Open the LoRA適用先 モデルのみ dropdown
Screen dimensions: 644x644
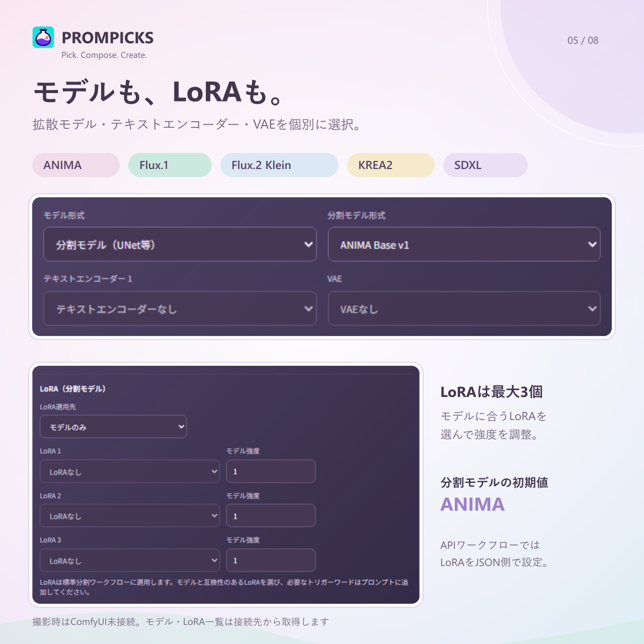click(x=113, y=427)
